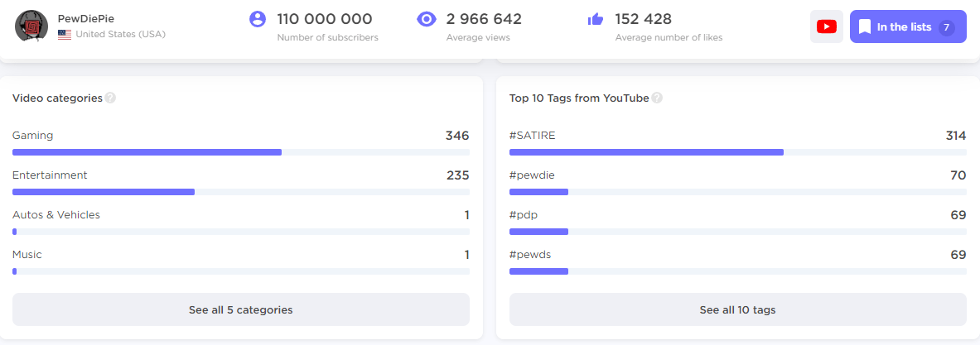Click the PewDiePie channel avatar

(x=31, y=26)
